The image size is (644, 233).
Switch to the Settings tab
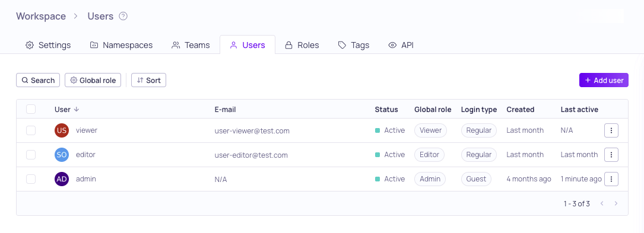(x=48, y=45)
